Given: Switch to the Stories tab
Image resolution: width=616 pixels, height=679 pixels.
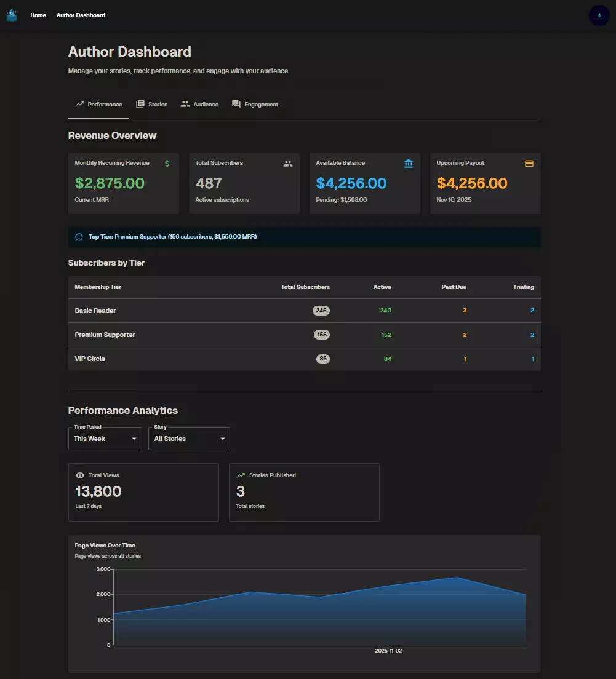Looking at the screenshot, I should (x=152, y=104).
